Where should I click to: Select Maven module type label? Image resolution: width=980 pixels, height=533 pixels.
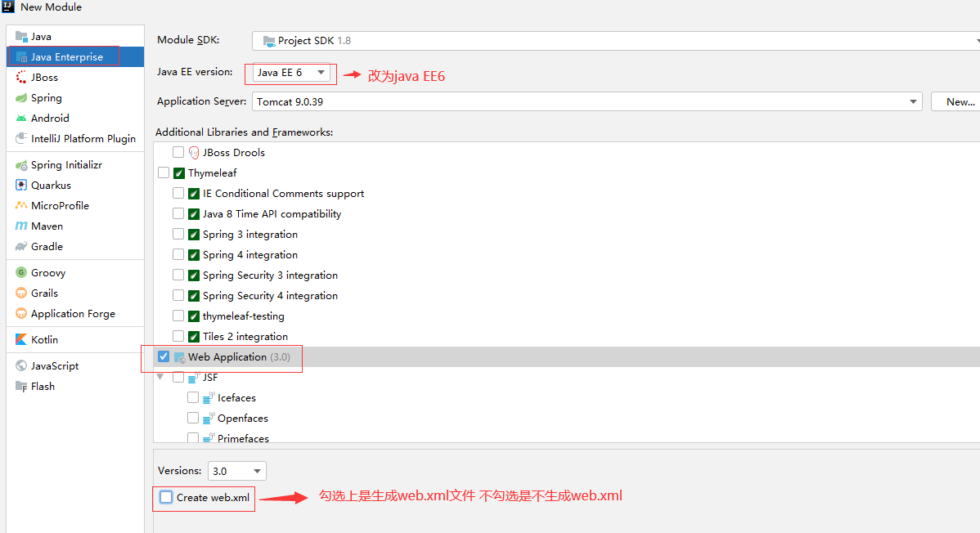(47, 226)
